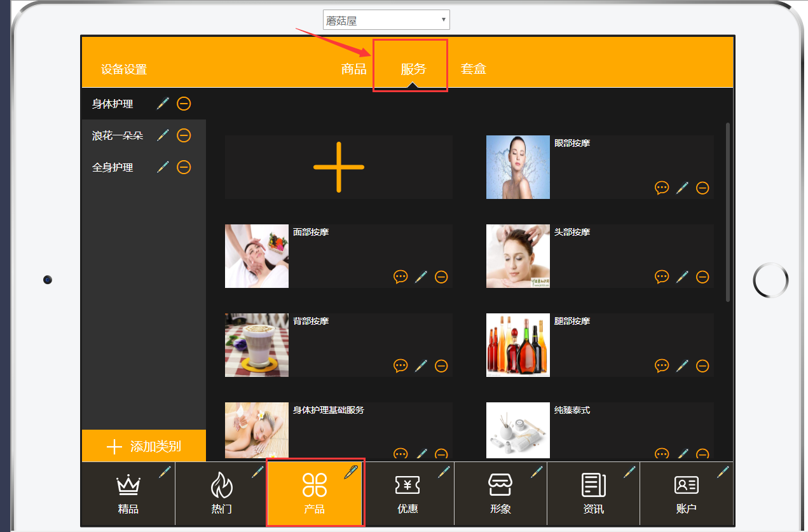Open comments for 面部按摩
The height and width of the screenshot is (532, 808).
pyautogui.click(x=401, y=276)
